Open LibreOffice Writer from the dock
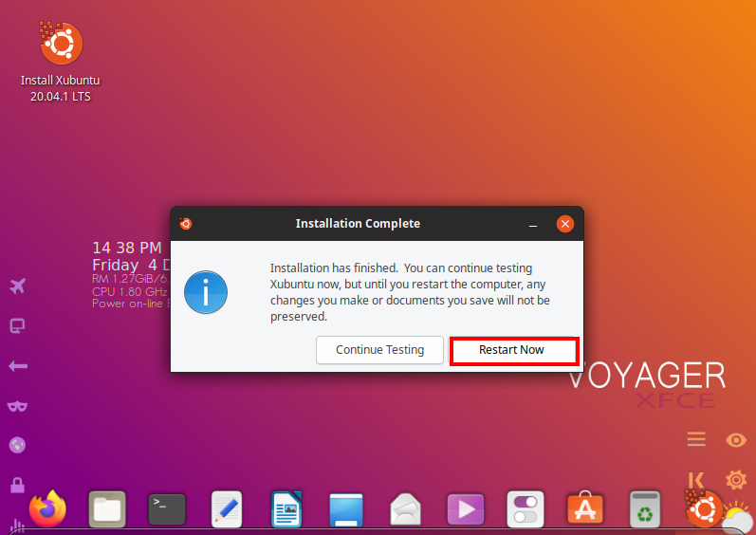Viewport: 756px width, 535px height. pos(286,509)
